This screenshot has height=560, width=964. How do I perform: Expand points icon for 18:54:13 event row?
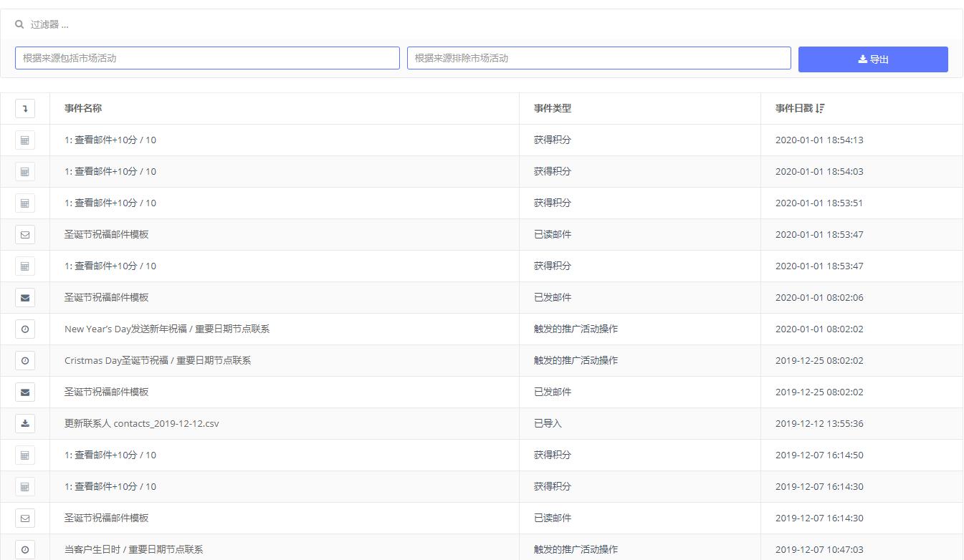25,140
